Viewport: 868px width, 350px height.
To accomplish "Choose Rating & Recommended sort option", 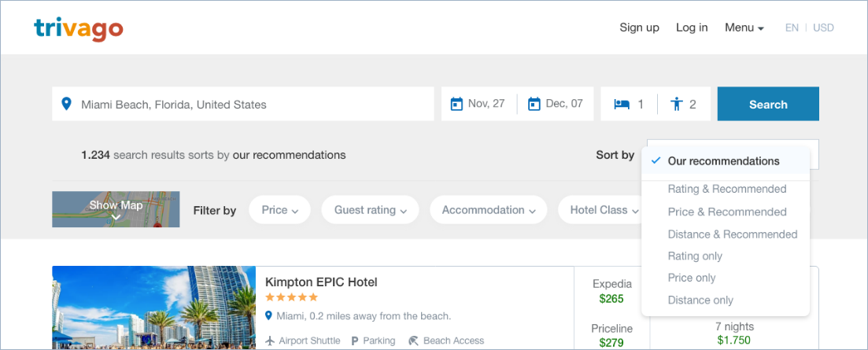I will [x=726, y=189].
